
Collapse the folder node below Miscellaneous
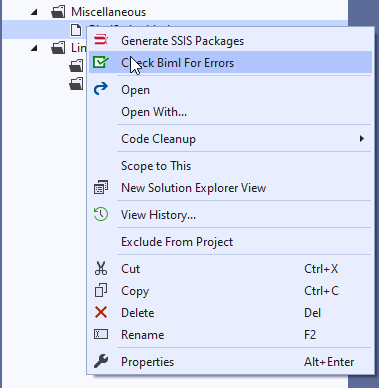coord(34,49)
